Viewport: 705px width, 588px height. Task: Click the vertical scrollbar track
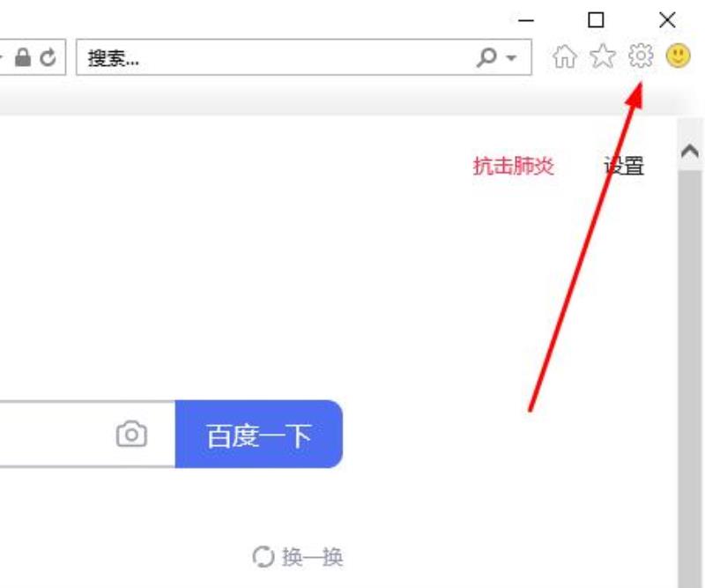click(x=690, y=378)
